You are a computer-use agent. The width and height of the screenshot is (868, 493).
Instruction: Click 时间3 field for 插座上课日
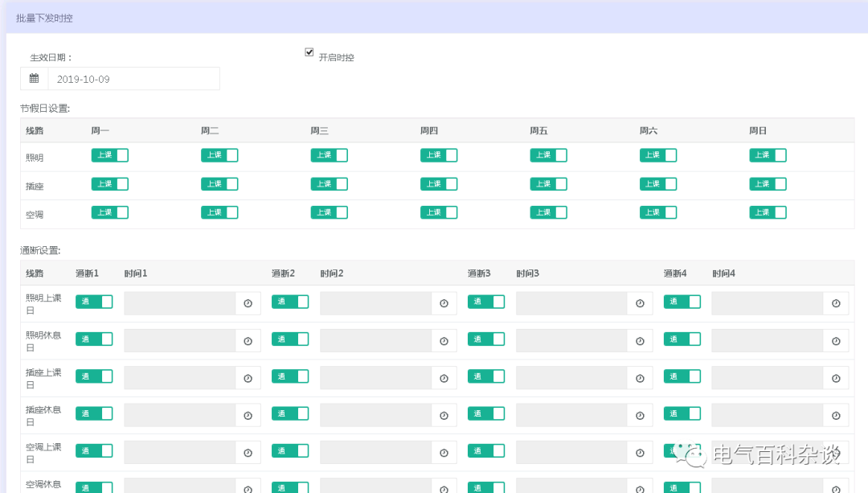click(572, 378)
